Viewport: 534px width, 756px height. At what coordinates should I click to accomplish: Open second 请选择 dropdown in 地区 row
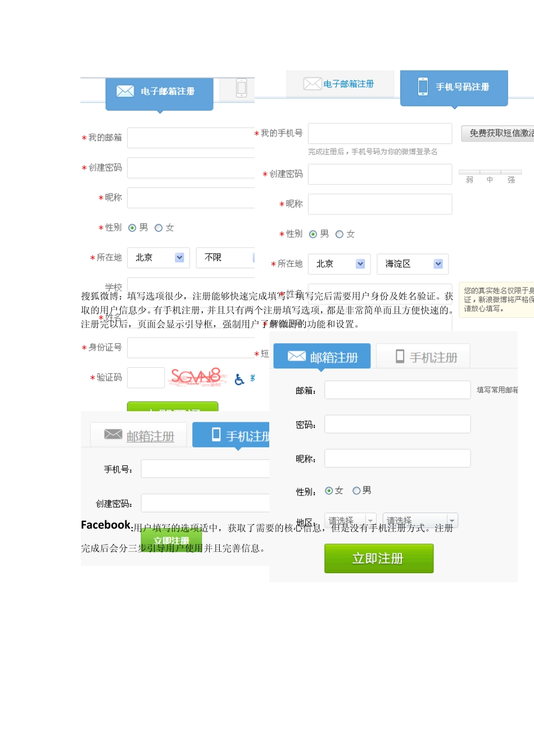[420, 520]
